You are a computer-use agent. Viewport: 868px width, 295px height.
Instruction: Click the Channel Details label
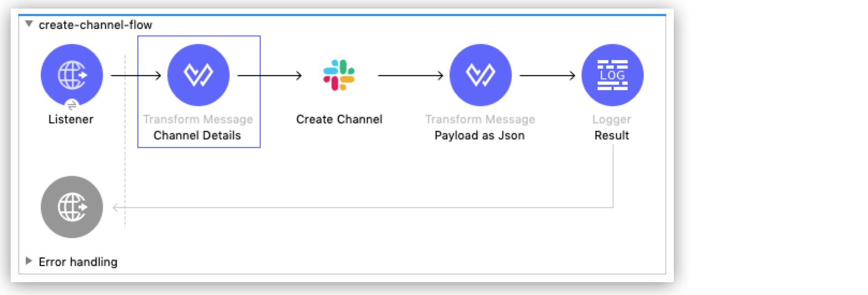pyautogui.click(x=197, y=135)
